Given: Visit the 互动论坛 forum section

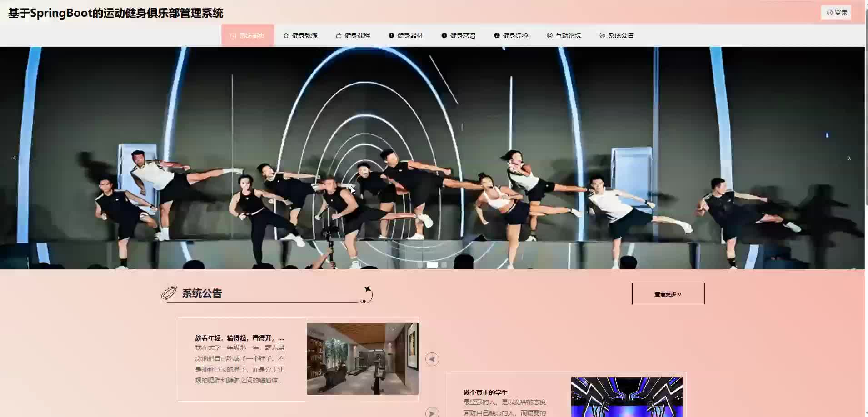Looking at the screenshot, I should (x=564, y=35).
